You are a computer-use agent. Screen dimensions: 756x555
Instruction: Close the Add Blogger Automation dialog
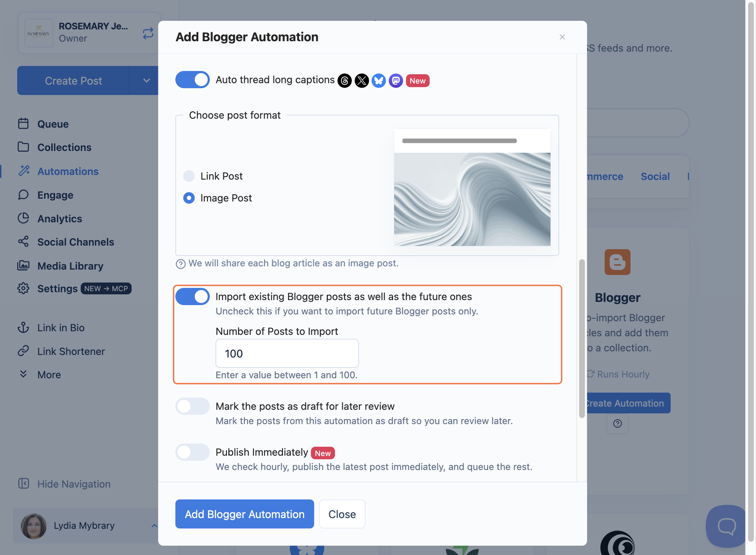(562, 37)
